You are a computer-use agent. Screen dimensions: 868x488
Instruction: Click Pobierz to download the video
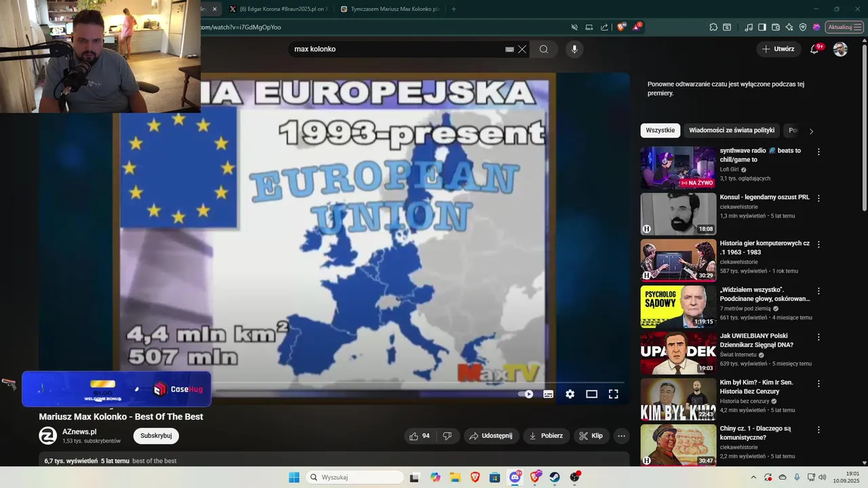pyautogui.click(x=546, y=436)
